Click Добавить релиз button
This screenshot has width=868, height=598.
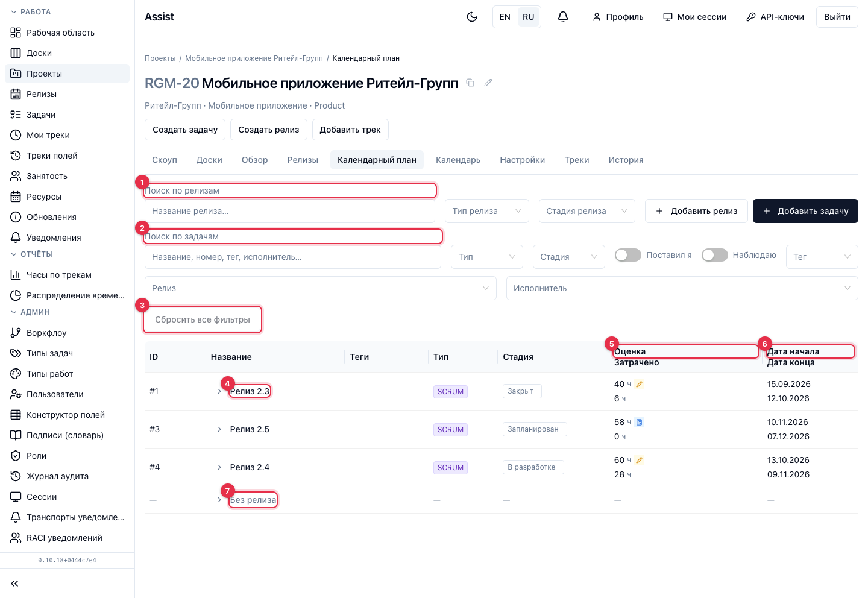(x=696, y=211)
